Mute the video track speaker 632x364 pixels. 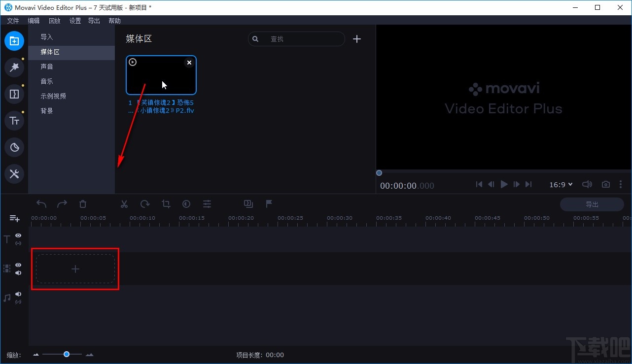pyautogui.click(x=18, y=273)
